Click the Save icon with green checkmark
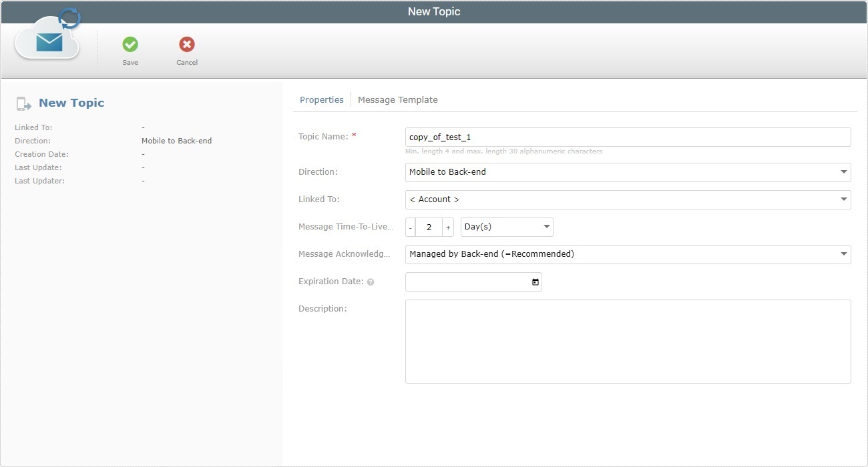Viewport: 868px width, 467px height. pyautogui.click(x=130, y=44)
